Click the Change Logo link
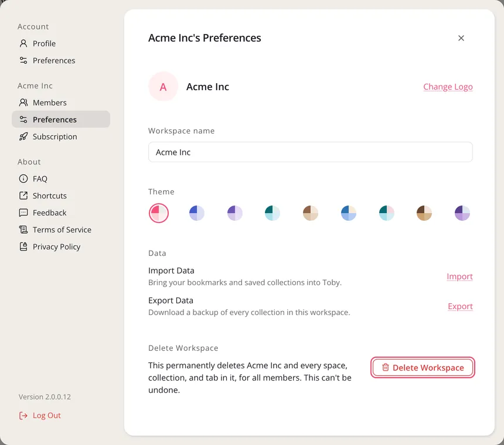The image size is (504, 445). coord(448,87)
